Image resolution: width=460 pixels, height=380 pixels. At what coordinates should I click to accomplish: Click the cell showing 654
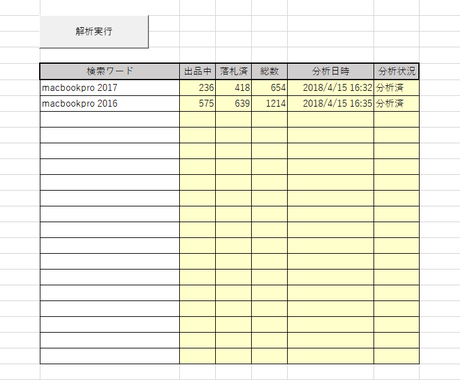tap(269, 88)
